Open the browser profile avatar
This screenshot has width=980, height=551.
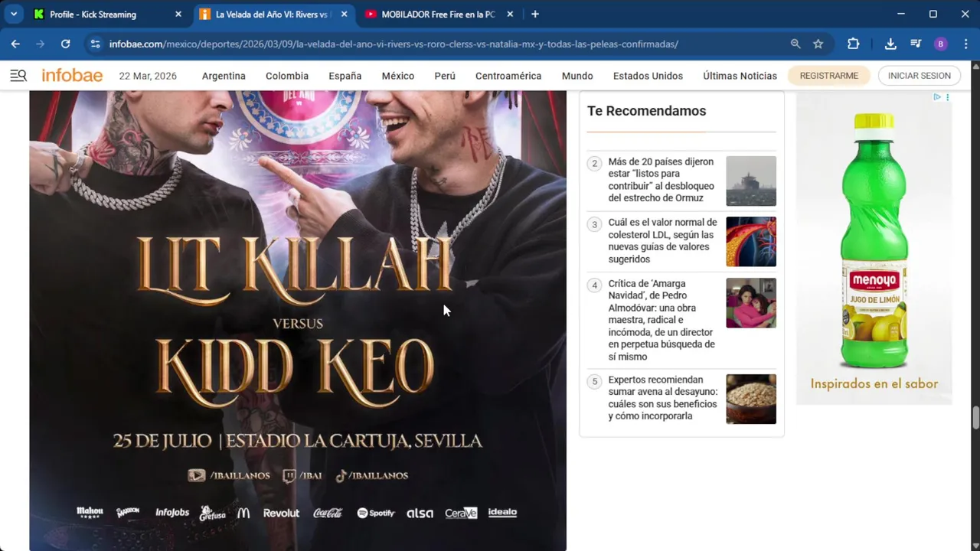pyautogui.click(x=941, y=44)
